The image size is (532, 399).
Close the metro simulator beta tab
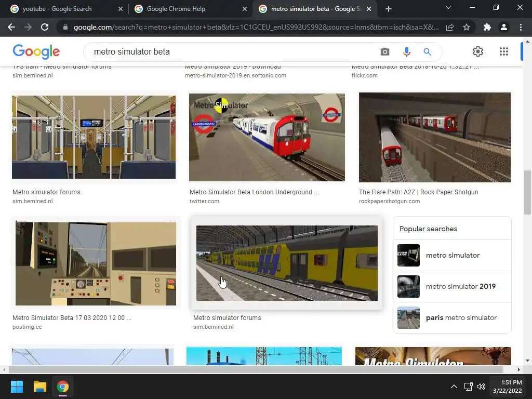(x=369, y=9)
